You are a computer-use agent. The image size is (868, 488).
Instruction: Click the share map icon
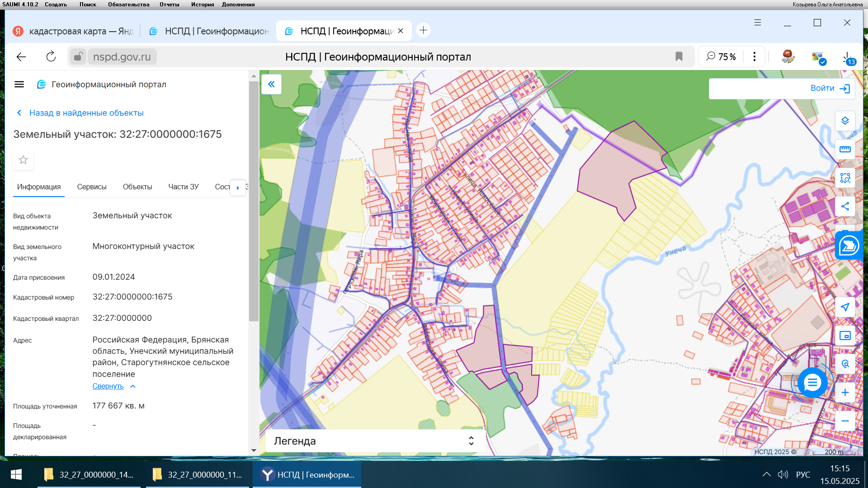point(845,206)
